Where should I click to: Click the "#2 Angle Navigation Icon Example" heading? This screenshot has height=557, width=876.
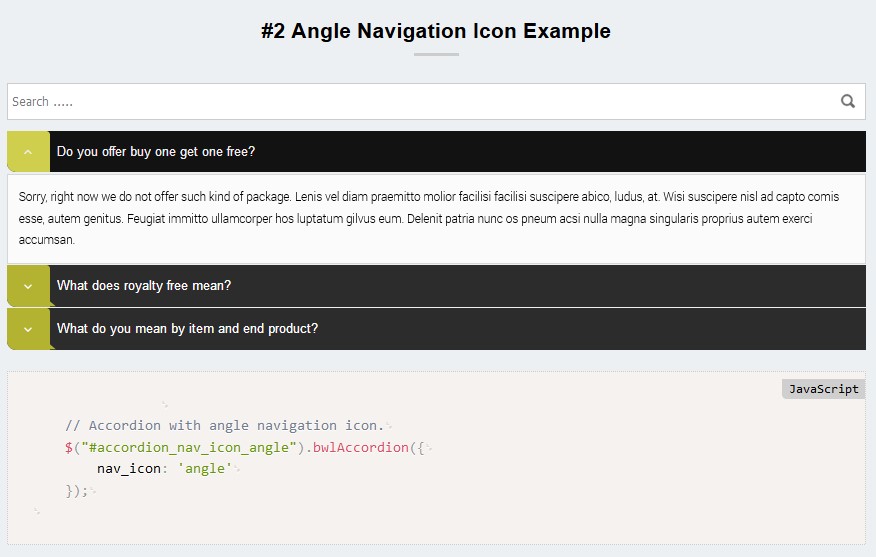click(x=436, y=31)
